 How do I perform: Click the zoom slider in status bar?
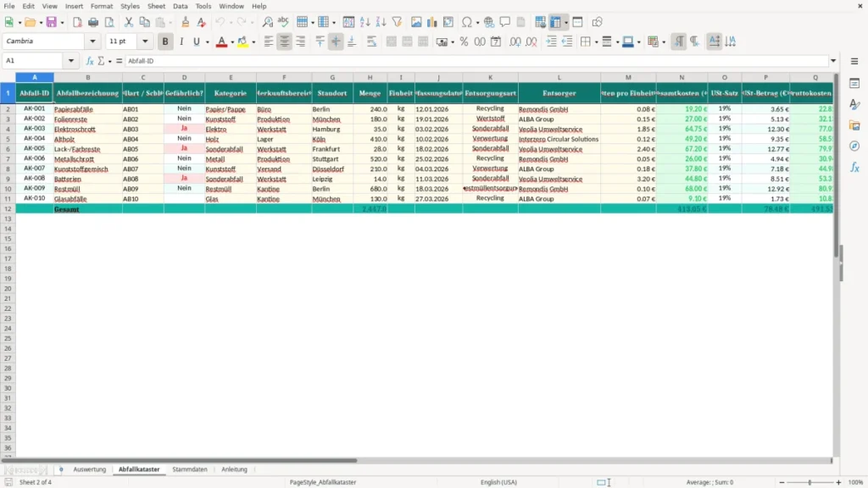click(x=810, y=482)
